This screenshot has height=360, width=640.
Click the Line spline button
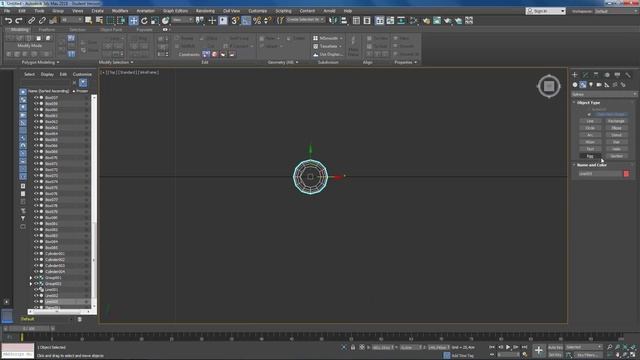pos(590,121)
